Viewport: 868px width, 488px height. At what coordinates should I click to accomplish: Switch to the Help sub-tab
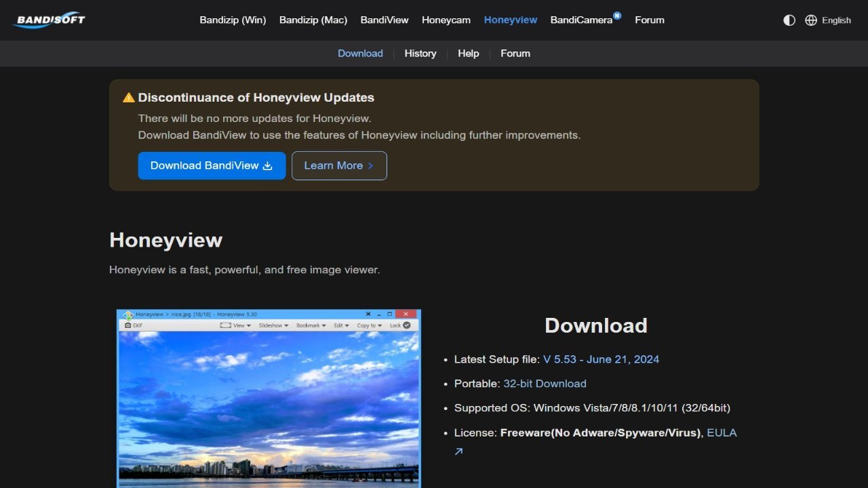tap(469, 54)
